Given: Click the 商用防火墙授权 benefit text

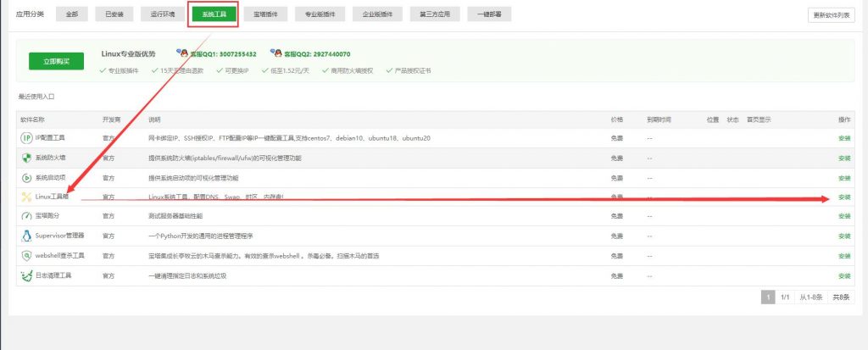Looking at the screenshot, I should point(352,71).
